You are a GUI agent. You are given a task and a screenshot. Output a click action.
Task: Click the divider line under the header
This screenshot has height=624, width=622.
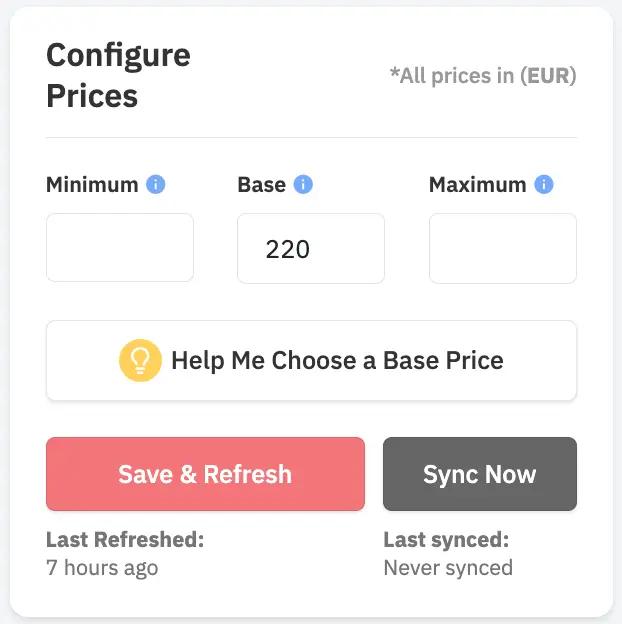click(x=311, y=138)
